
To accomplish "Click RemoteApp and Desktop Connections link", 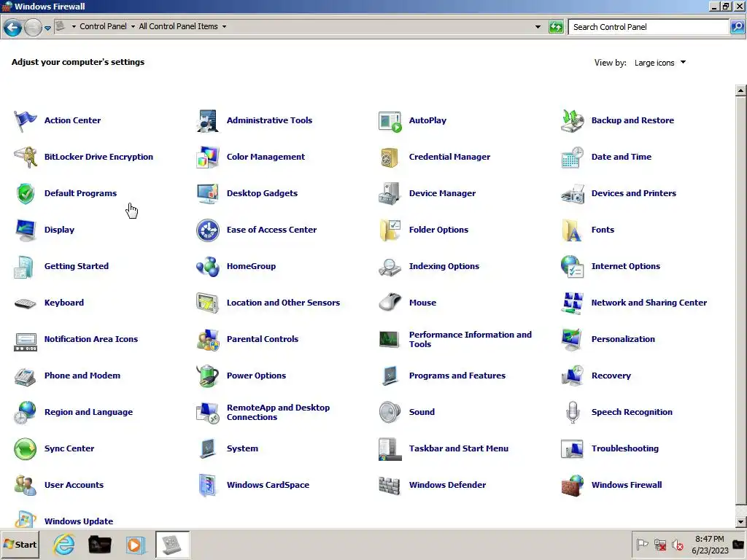I will coord(278,412).
